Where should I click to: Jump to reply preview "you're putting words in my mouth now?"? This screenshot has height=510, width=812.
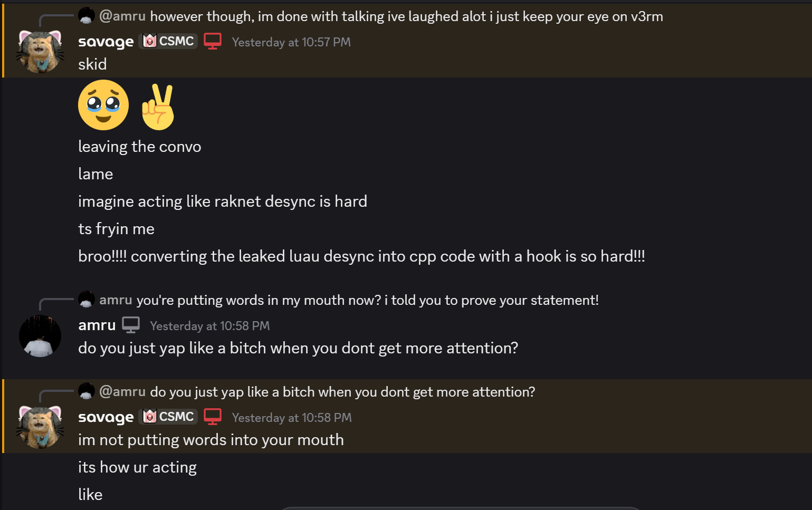pyautogui.click(x=367, y=300)
